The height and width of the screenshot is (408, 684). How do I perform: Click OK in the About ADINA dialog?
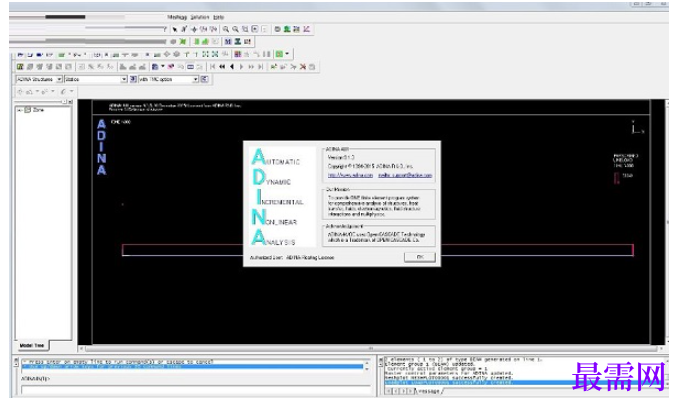point(420,257)
